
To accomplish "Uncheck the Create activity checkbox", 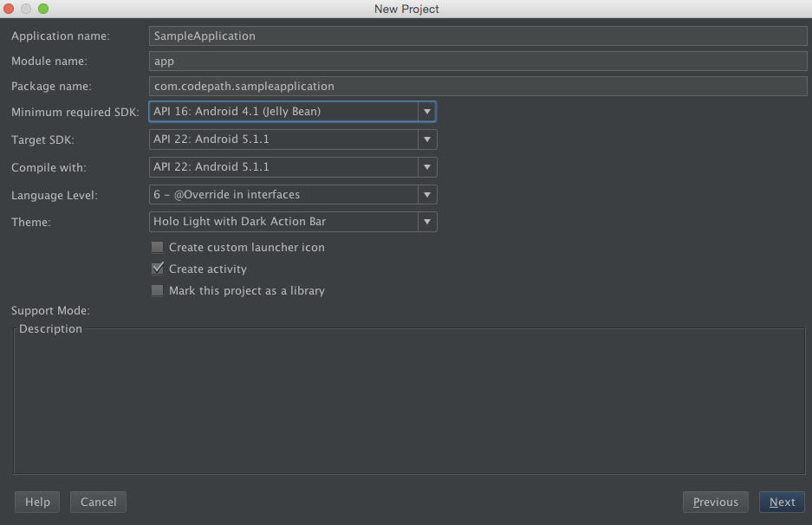I will (158, 269).
